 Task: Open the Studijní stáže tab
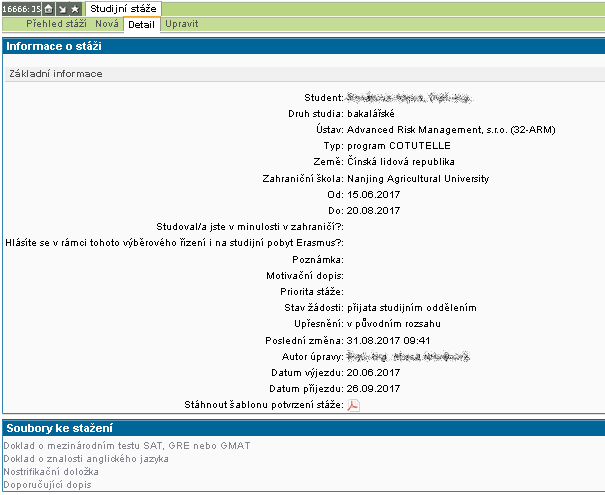[x=122, y=8]
